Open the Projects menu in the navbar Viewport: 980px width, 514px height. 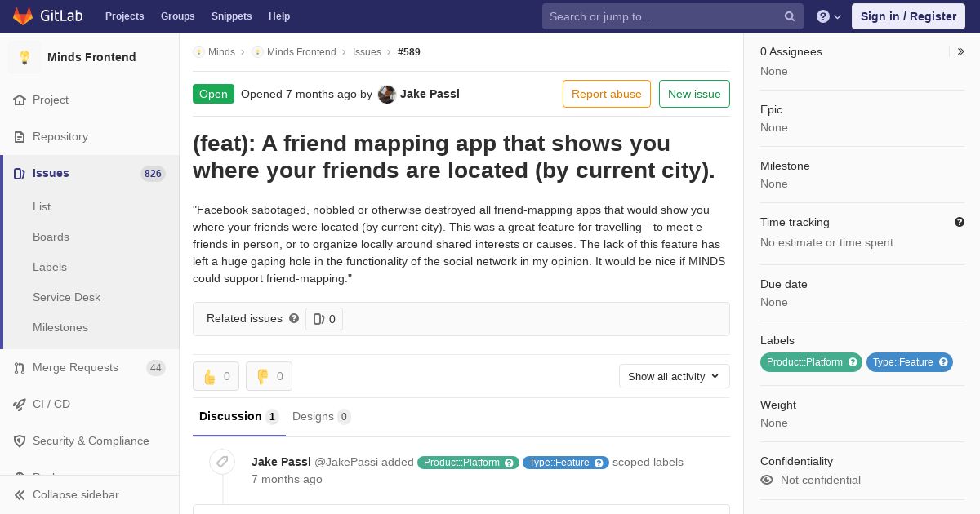point(125,16)
